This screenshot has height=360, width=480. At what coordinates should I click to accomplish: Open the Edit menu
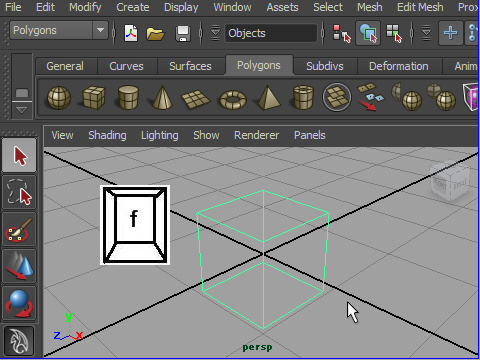tap(45, 7)
